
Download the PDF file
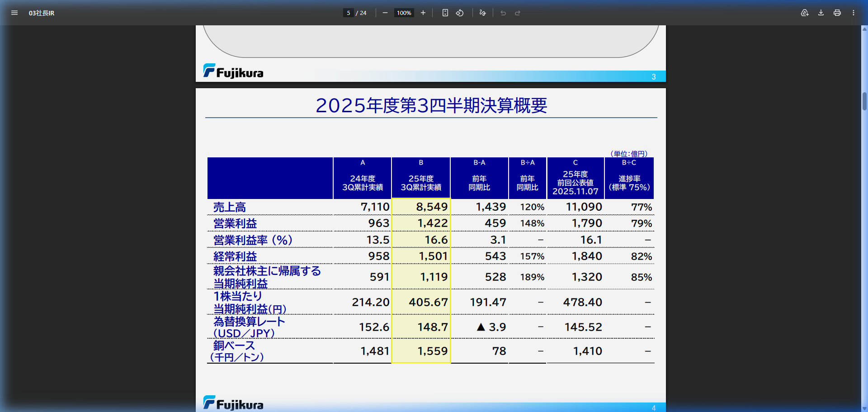[821, 13]
